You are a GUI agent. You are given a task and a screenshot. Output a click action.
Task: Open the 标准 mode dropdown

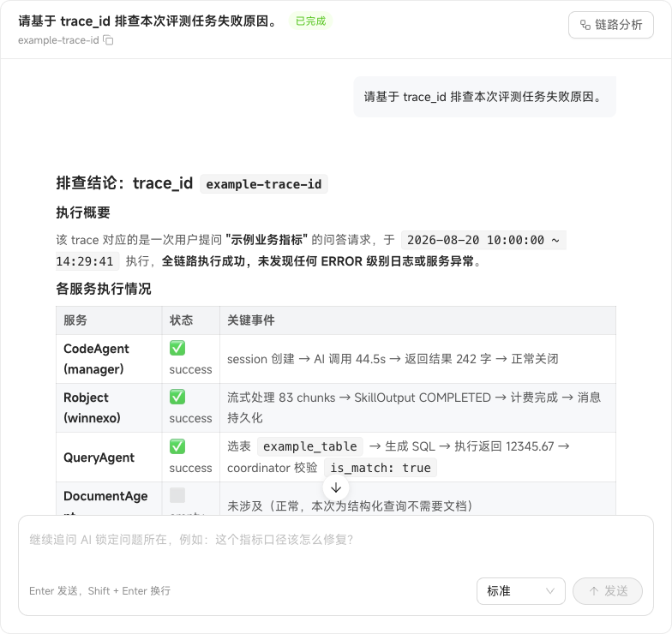521,591
